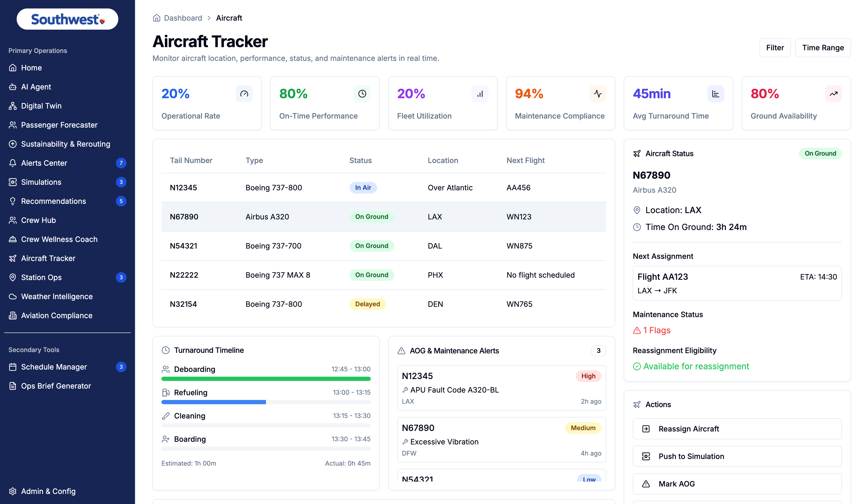The image size is (868, 504).
Task: Click the Crew Wellness Coach icon
Action: (x=13, y=239)
